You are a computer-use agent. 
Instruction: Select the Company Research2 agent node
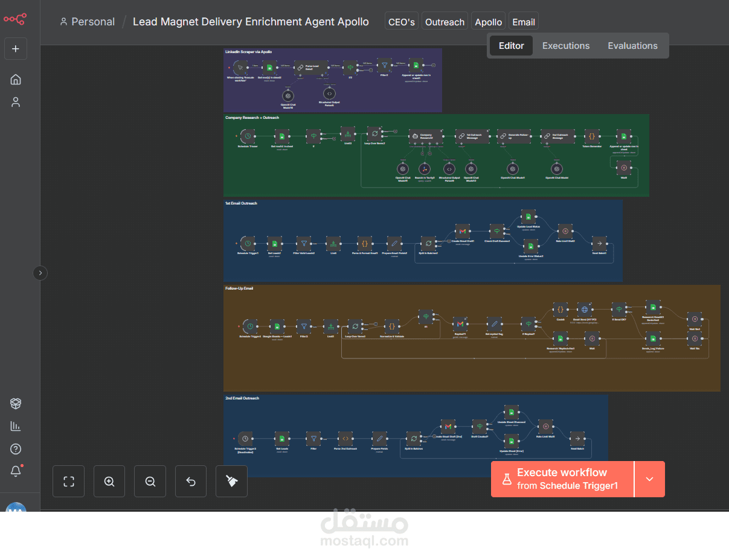[425, 136]
